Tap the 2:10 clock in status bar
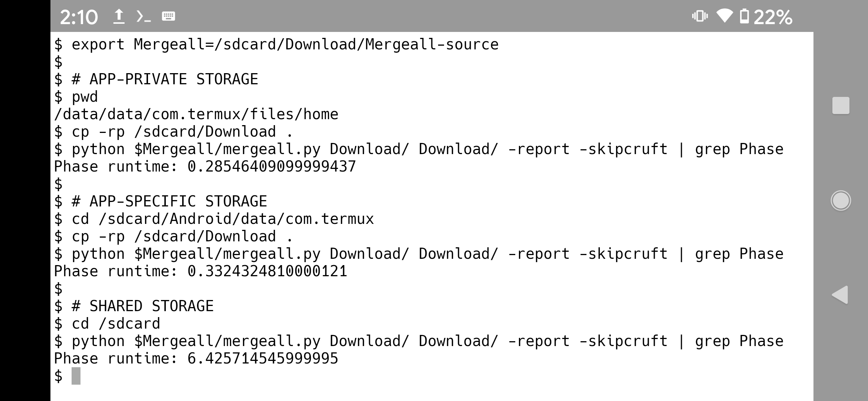Screen dimensions: 868x401 [x=79, y=17]
